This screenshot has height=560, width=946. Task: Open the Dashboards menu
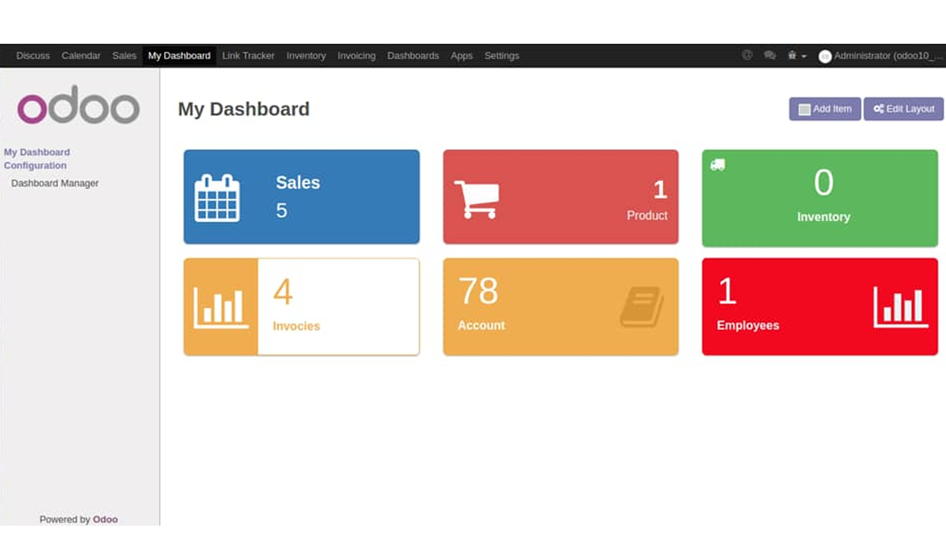click(x=413, y=56)
